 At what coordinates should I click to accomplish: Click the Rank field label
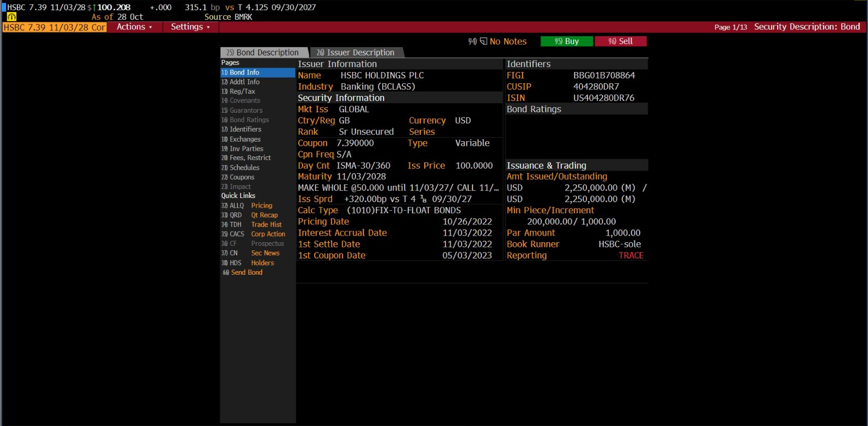click(x=308, y=132)
